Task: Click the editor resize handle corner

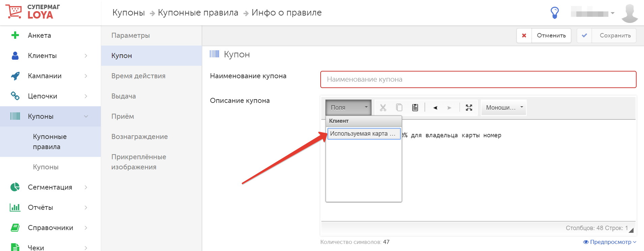Action: (631, 230)
